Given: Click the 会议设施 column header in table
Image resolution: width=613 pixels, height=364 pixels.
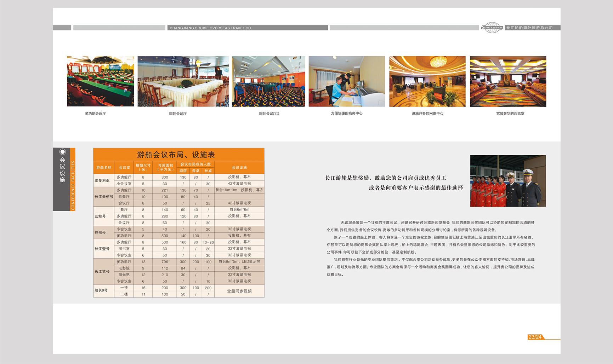Looking at the screenshot, I should coord(239,167).
